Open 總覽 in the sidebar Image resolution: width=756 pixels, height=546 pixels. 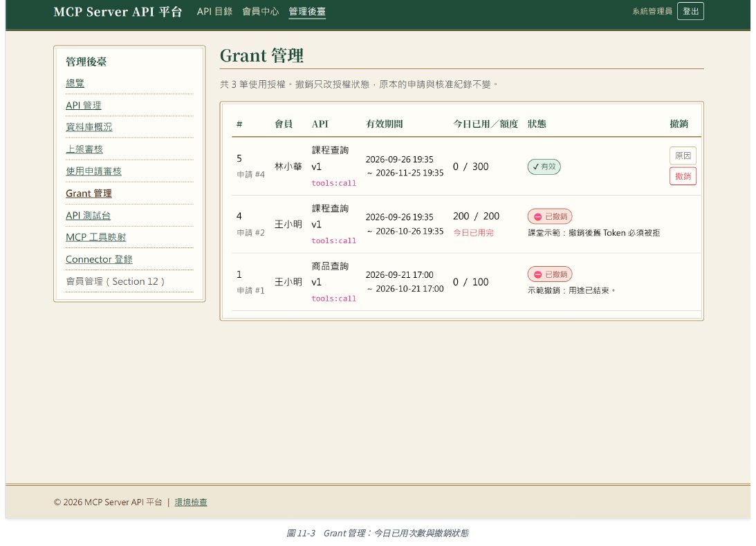click(75, 83)
